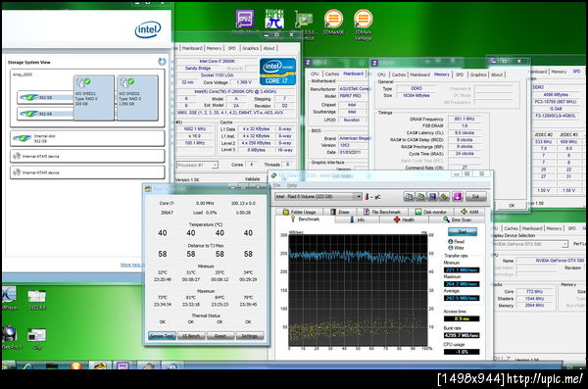Click the Core Voltage 1.368 V value
This screenshot has width=588, height=389.
(x=244, y=82)
